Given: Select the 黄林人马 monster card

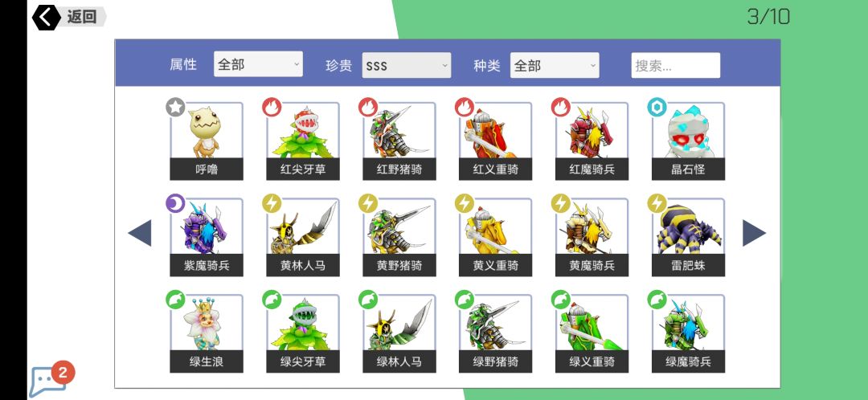Looking at the screenshot, I should tap(303, 237).
